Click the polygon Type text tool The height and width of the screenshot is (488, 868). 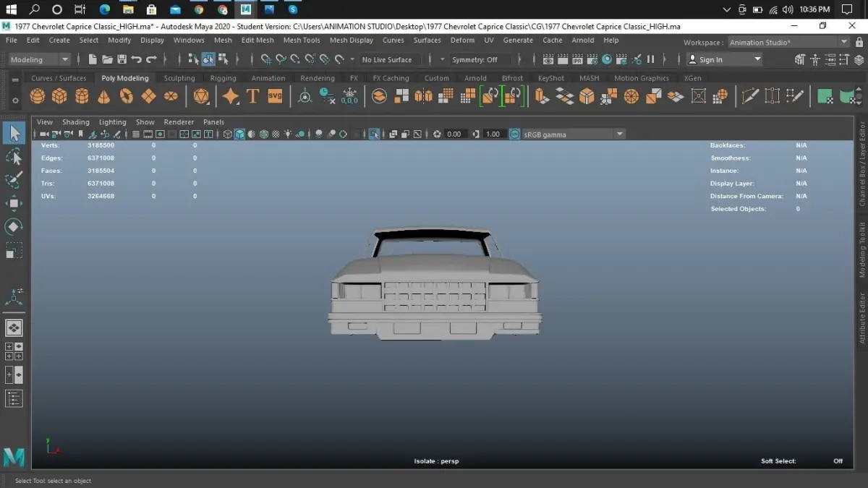(x=252, y=95)
